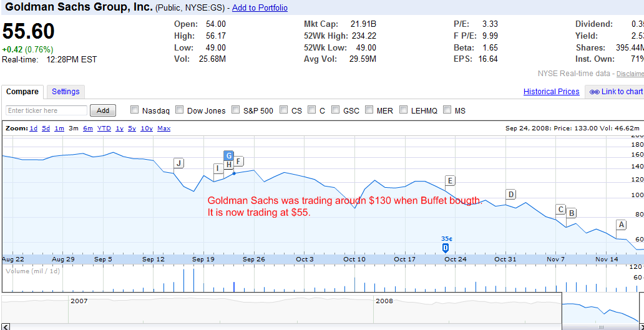644x330 pixels.
Task: Click the current price 55.60
Action: 28,31
